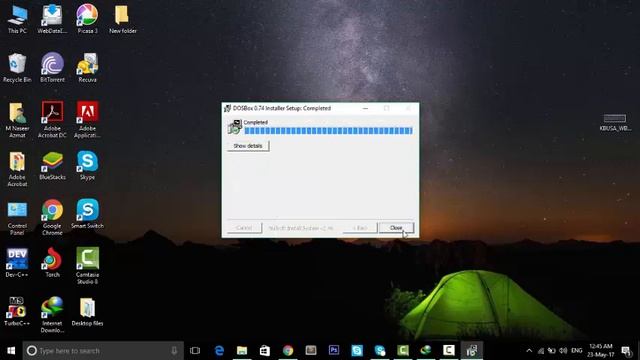Select the Dev-C++ desktop shortcut

(17, 263)
